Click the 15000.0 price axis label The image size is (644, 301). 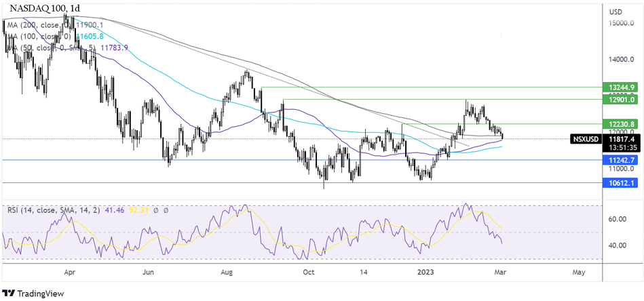(622, 24)
